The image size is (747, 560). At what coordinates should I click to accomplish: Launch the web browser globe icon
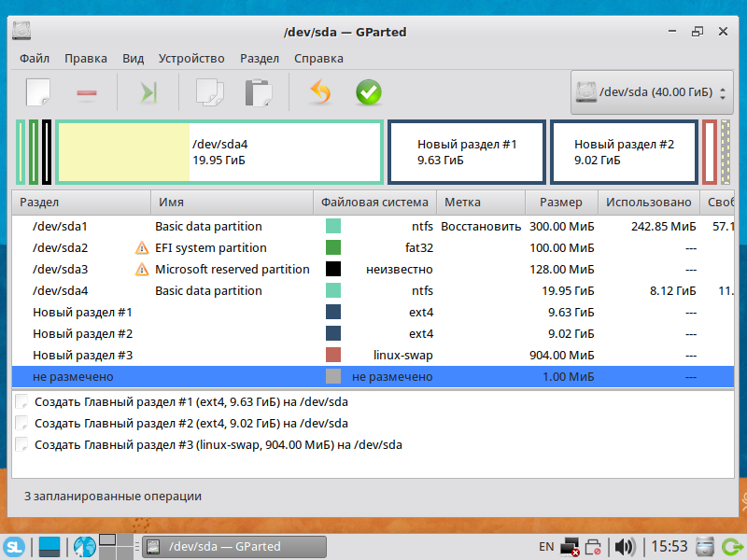[85, 547]
